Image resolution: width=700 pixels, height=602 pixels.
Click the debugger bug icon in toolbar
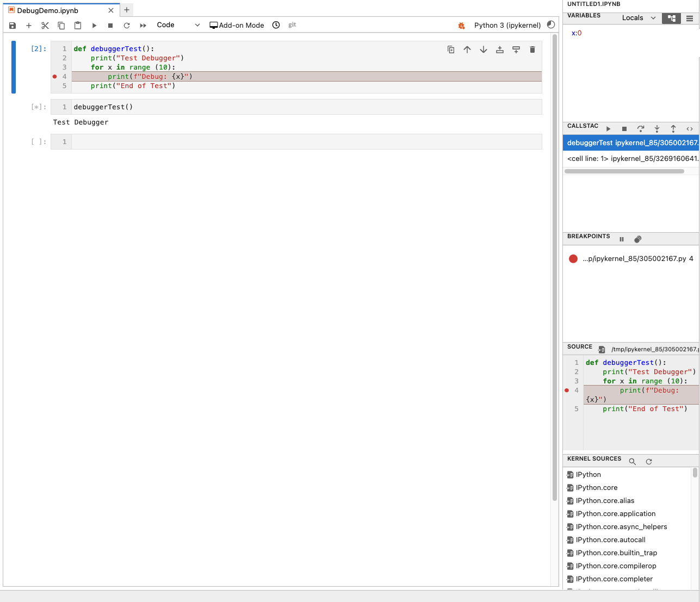click(461, 26)
